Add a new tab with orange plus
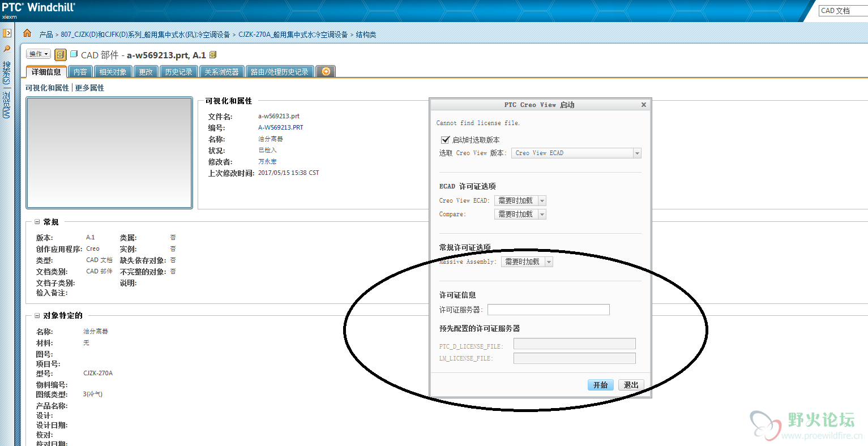 tap(326, 72)
